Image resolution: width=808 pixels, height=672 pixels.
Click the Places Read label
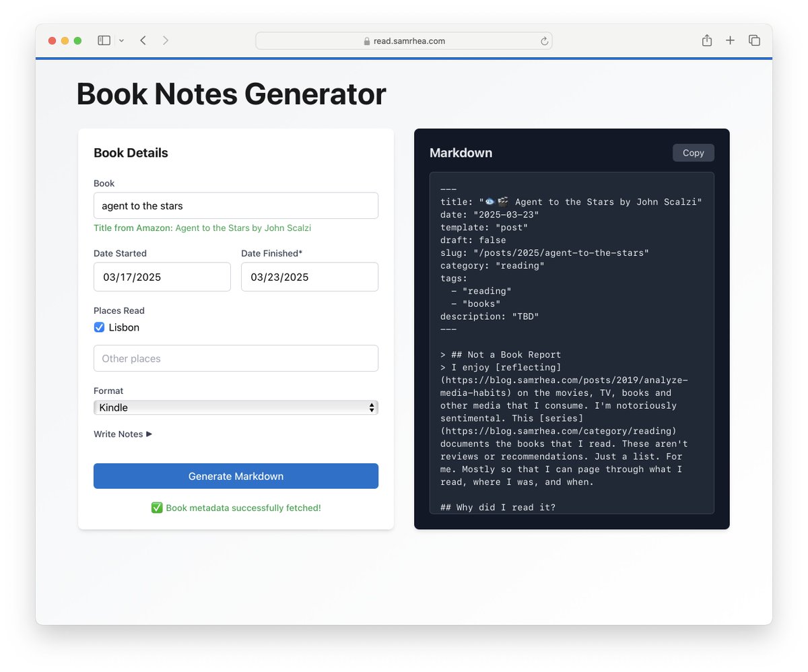click(x=119, y=311)
